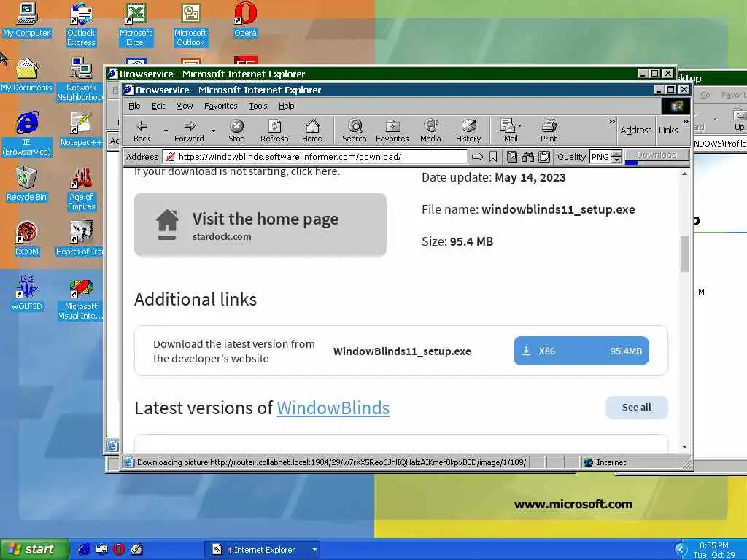Expand Links bar overflow chevron
Viewport: 747px width, 560px height.
click(x=685, y=122)
